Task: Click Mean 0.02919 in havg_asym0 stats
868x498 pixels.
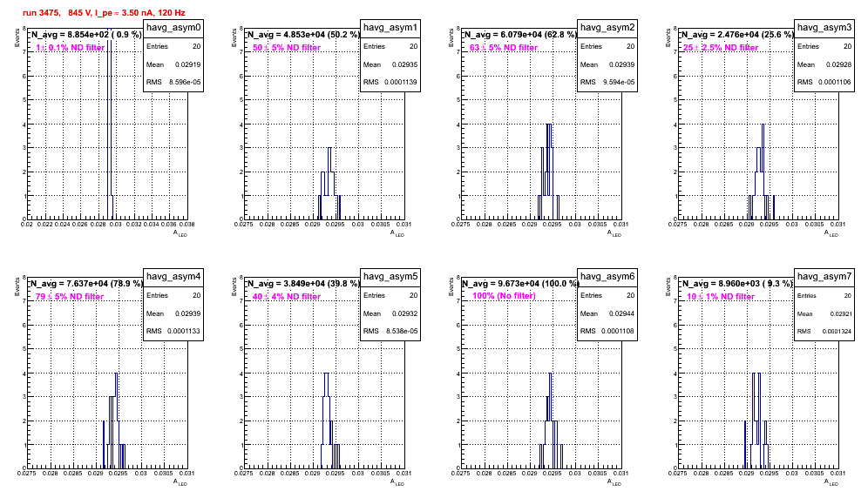Action: pos(173,64)
